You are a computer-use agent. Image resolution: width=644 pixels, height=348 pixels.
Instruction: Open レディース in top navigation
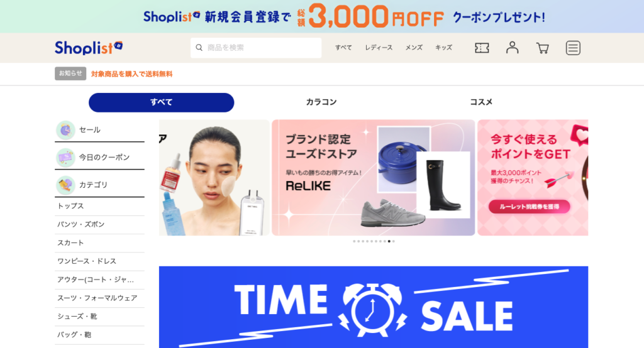(x=379, y=48)
